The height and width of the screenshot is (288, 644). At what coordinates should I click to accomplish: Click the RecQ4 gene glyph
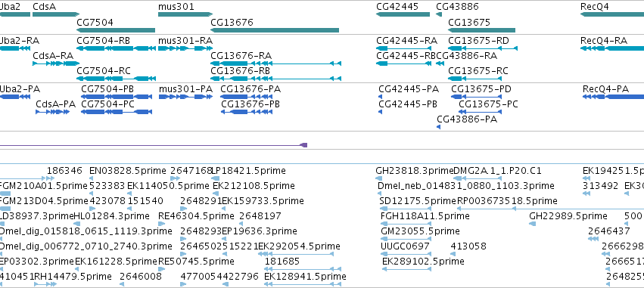coord(612,14)
